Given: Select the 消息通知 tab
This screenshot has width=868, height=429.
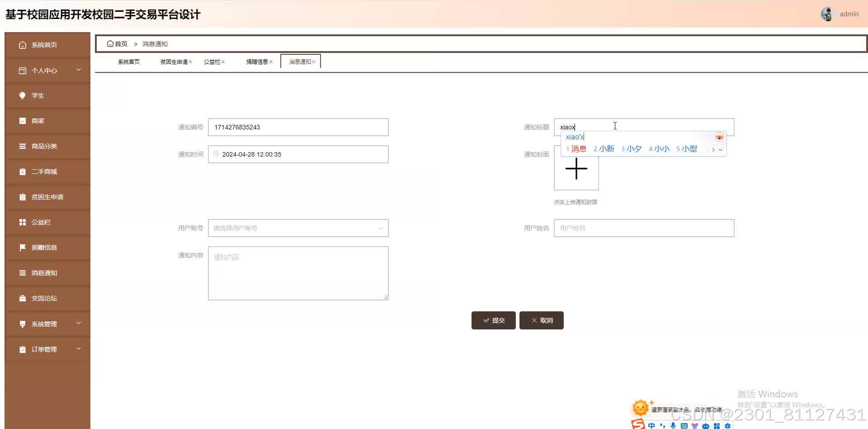Looking at the screenshot, I should click(300, 62).
